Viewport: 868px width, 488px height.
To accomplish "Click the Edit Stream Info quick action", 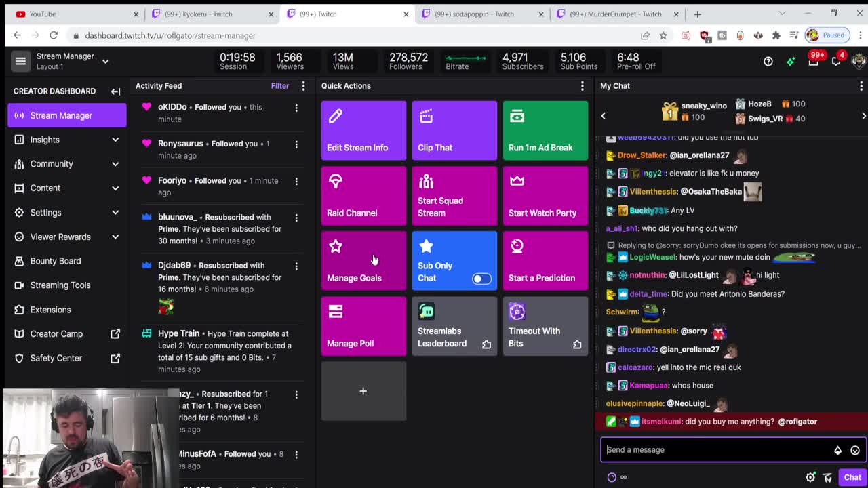I will coord(363,131).
